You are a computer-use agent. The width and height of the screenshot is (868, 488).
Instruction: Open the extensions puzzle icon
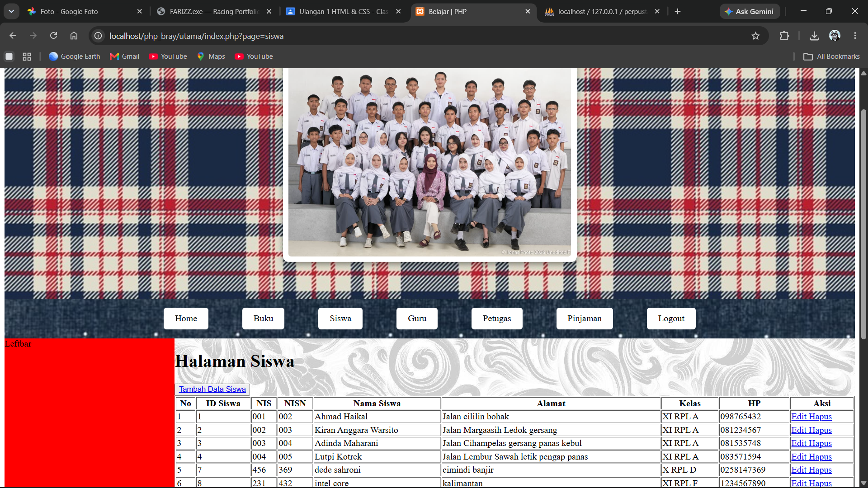pyautogui.click(x=784, y=36)
